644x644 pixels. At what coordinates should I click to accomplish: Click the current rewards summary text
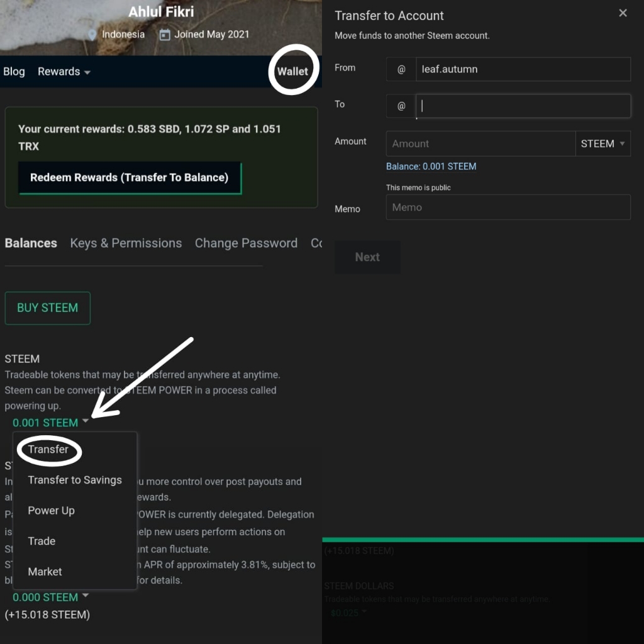pos(150,138)
